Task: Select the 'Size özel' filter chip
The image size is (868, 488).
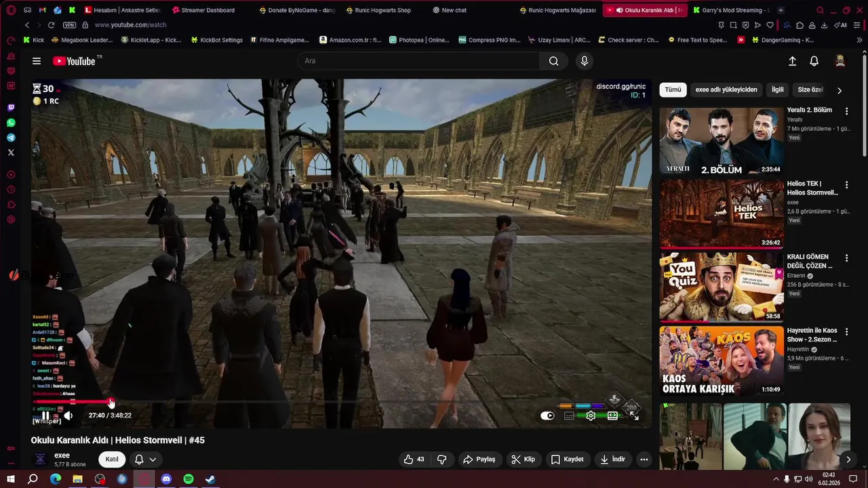Action: 810,89
